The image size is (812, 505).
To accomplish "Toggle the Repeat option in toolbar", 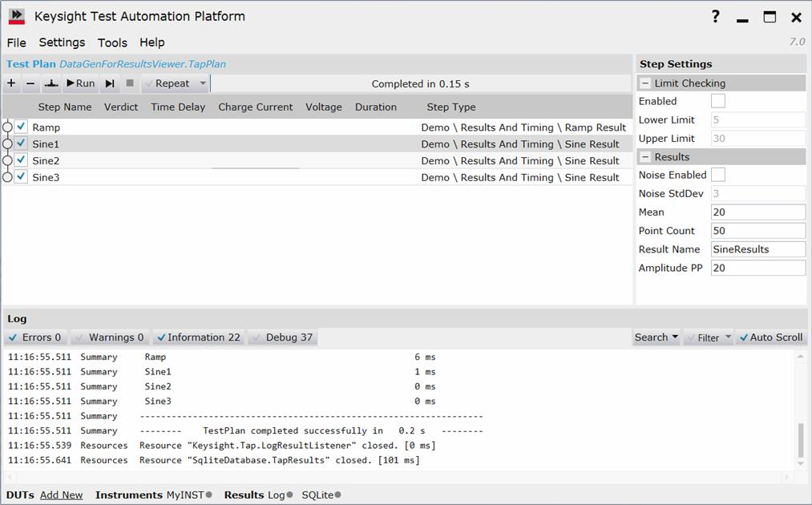I will tap(168, 83).
